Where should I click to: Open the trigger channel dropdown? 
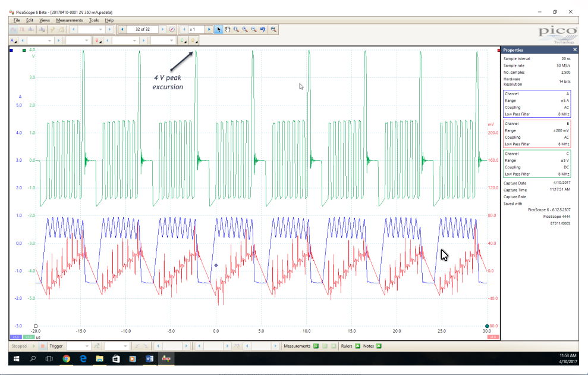tap(125, 346)
